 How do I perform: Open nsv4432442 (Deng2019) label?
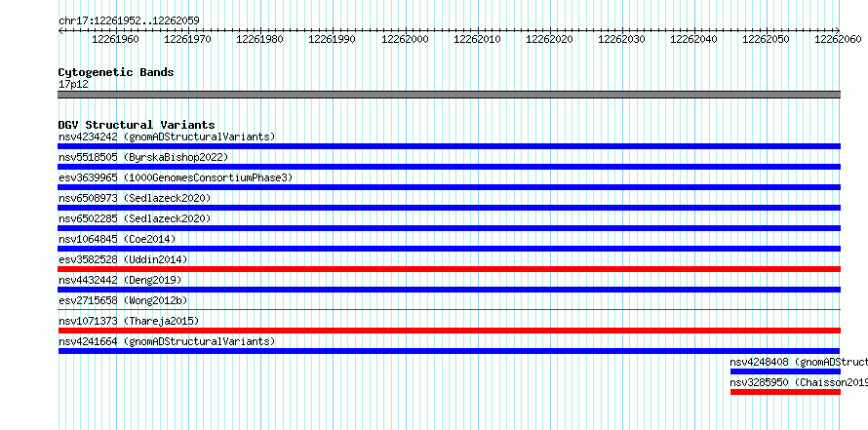click(120, 280)
